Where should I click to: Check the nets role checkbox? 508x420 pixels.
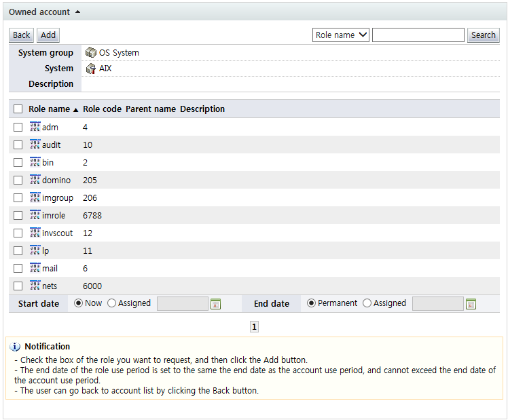point(18,286)
